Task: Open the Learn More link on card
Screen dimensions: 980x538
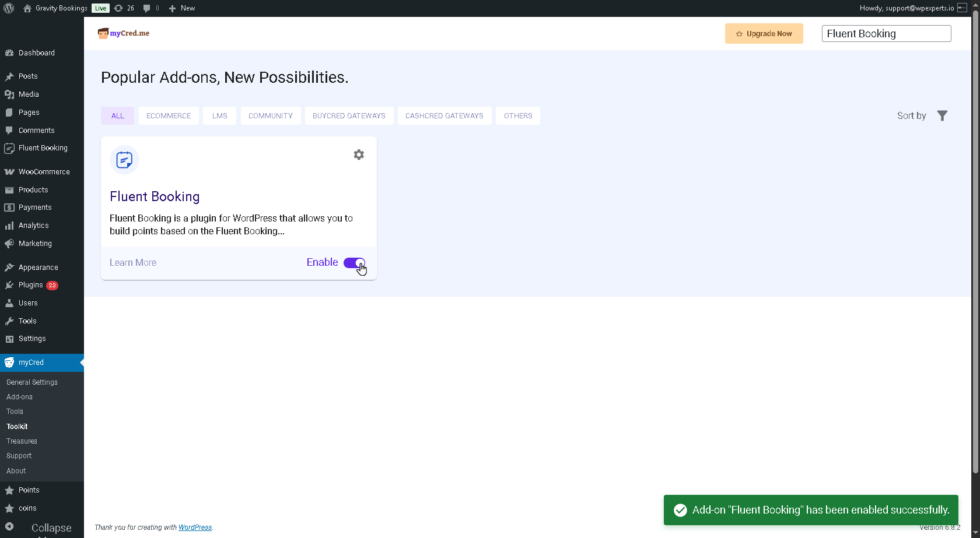Action: click(x=133, y=263)
